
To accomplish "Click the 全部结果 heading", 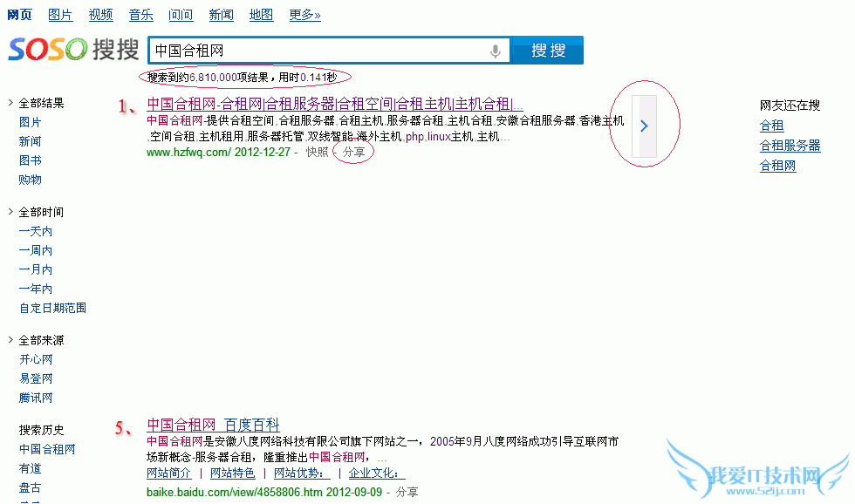I will tap(42, 103).
